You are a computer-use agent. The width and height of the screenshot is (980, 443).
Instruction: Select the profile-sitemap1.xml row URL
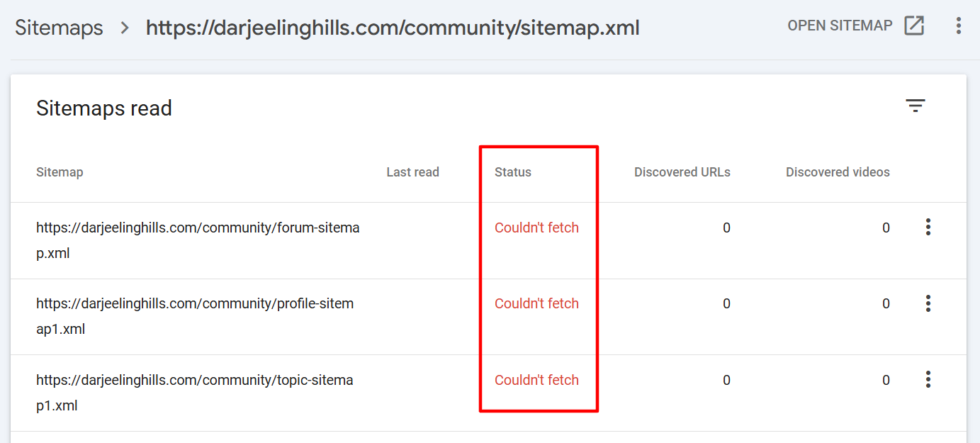click(195, 316)
